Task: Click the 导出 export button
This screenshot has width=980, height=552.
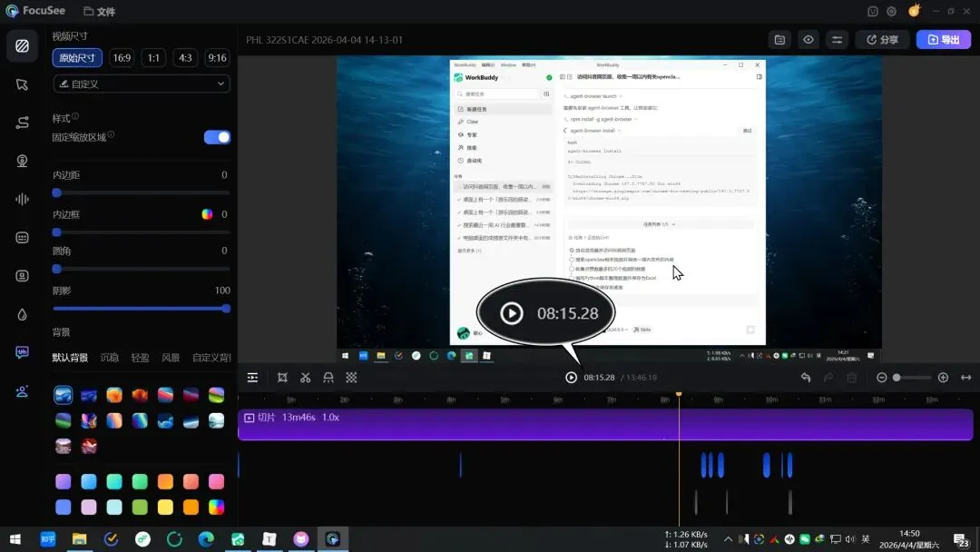Action: [944, 39]
